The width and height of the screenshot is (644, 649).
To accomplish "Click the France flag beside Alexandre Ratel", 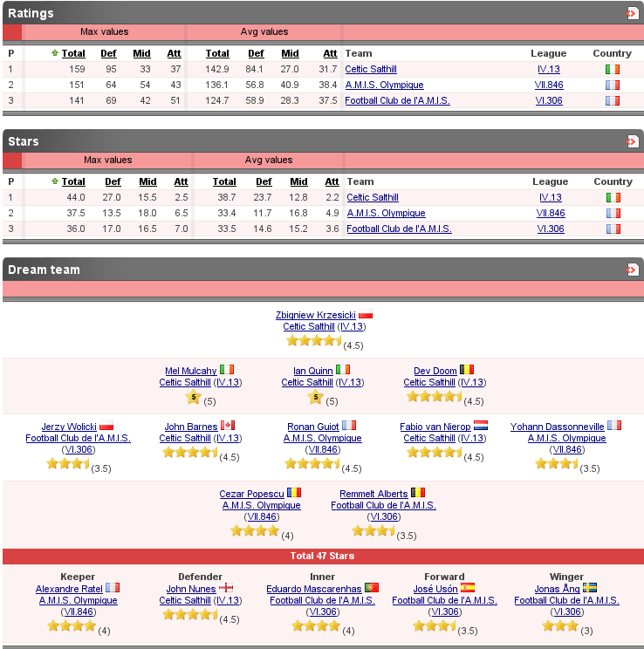I will 113,587.
